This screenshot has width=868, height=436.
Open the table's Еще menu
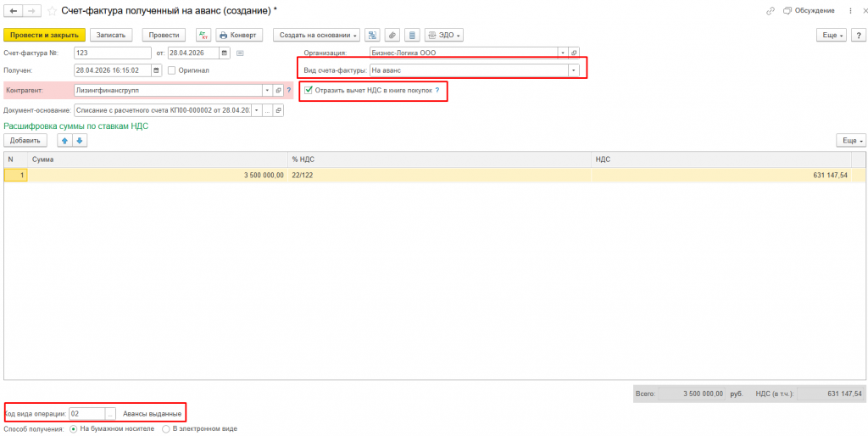pos(849,141)
